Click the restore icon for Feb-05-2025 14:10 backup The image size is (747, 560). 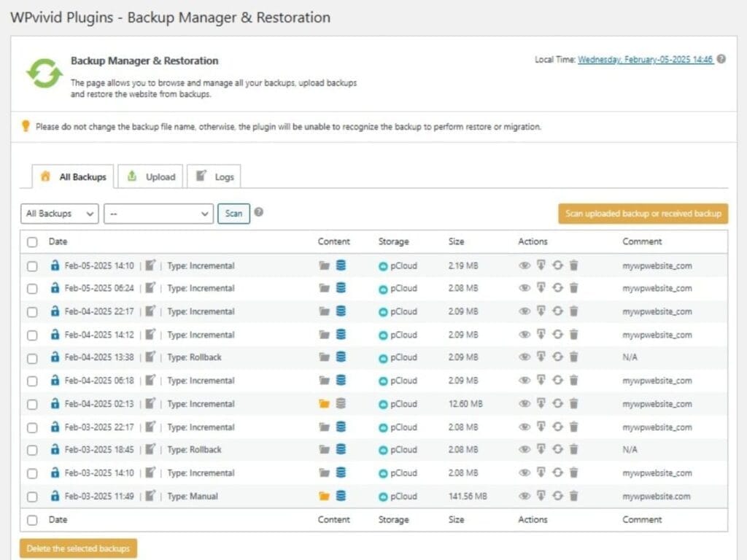(557, 266)
